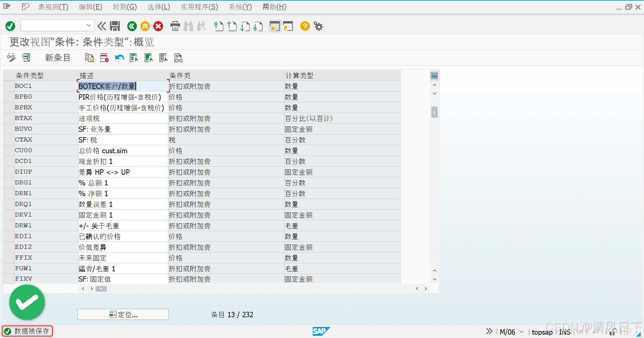This screenshot has height=338, width=644.
Task: Click the yellow Exit up-arrow icon
Action: [x=145, y=26]
